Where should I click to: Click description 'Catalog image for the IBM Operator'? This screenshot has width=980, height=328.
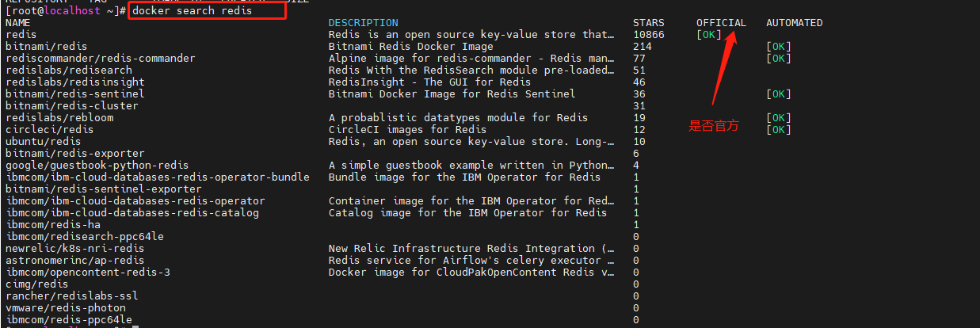tap(468, 213)
